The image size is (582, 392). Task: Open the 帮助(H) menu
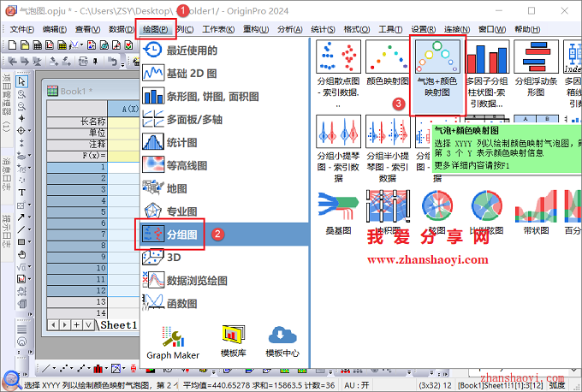pyautogui.click(x=527, y=29)
